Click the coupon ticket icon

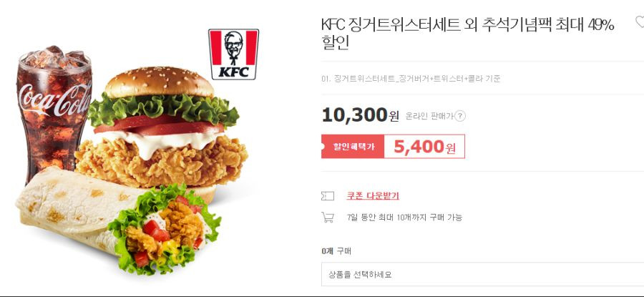(327, 196)
